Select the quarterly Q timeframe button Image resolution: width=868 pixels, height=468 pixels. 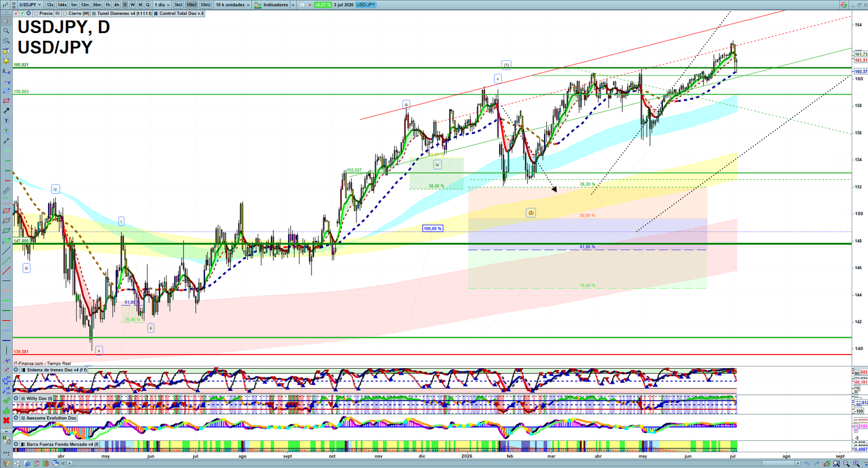point(148,5)
